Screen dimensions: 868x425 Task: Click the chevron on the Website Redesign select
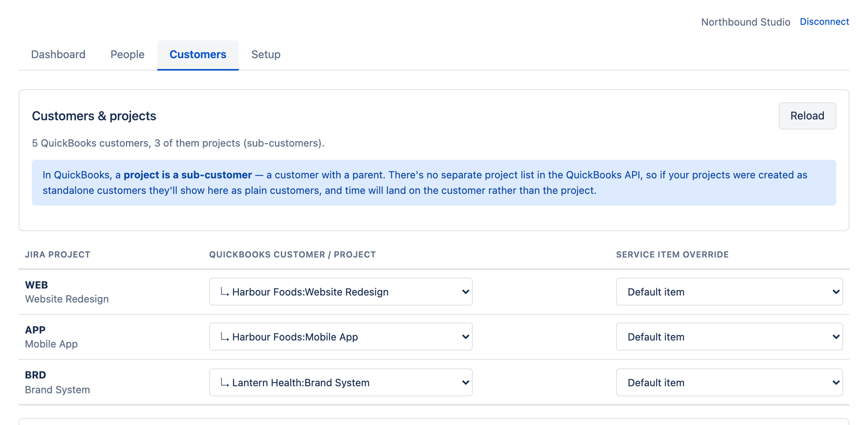coord(465,292)
